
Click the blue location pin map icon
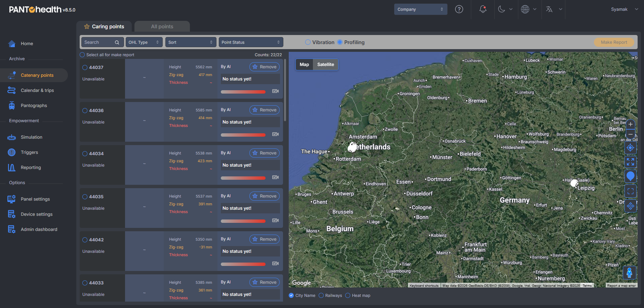point(631,176)
